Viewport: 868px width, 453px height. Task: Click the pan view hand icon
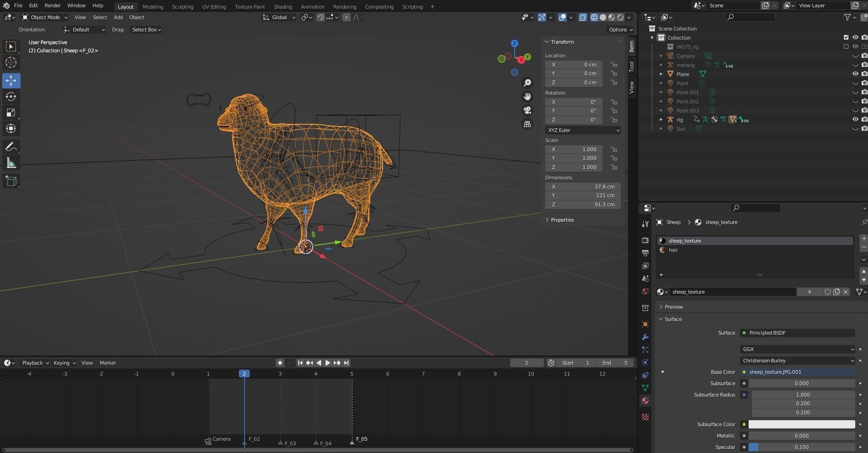tap(527, 97)
